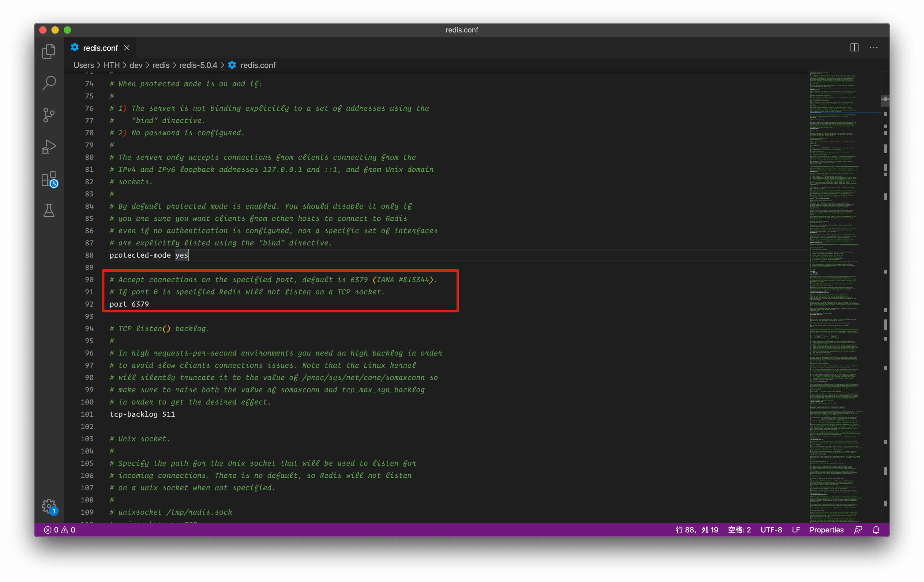Change language mode from Properties

click(x=826, y=530)
